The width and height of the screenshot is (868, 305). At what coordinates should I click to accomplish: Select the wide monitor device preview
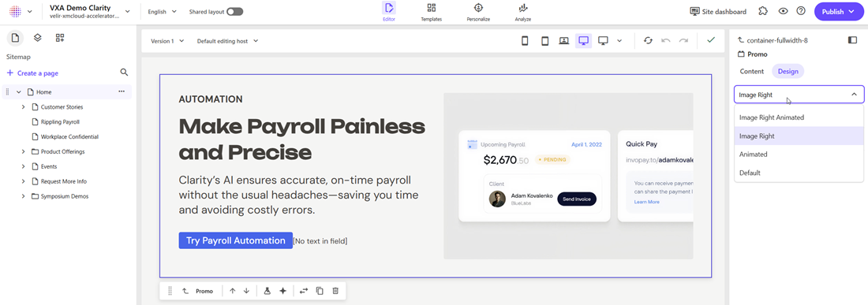(x=604, y=41)
